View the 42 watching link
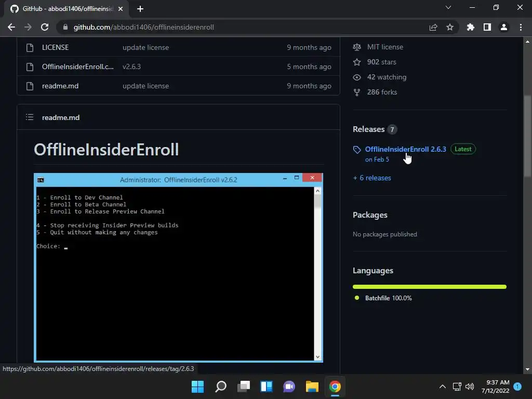The height and width of the screenshot is (399, 532). tap(387, 77)
